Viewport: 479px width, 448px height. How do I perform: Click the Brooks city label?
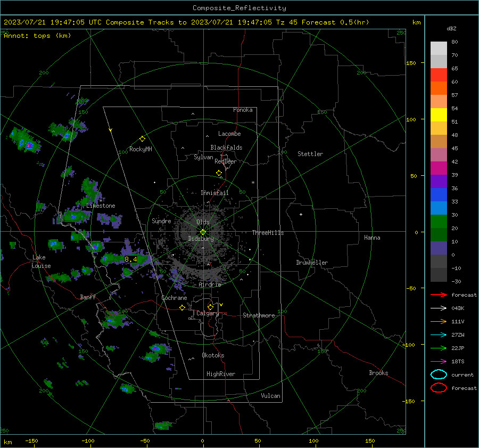[378, 373]
